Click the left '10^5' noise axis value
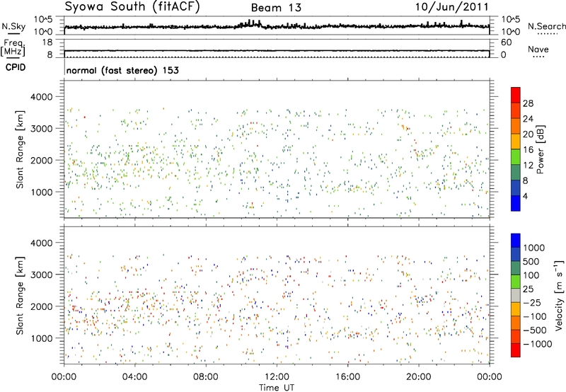The height and width of the screenshot is (392, 566). [x=43, y=19]
